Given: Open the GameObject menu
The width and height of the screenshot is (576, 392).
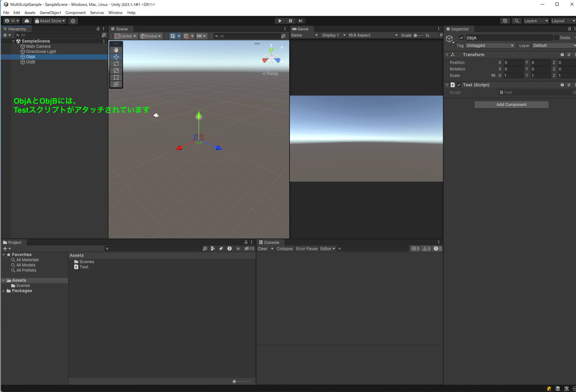Looking at the screenshot, I should [50, 12].
